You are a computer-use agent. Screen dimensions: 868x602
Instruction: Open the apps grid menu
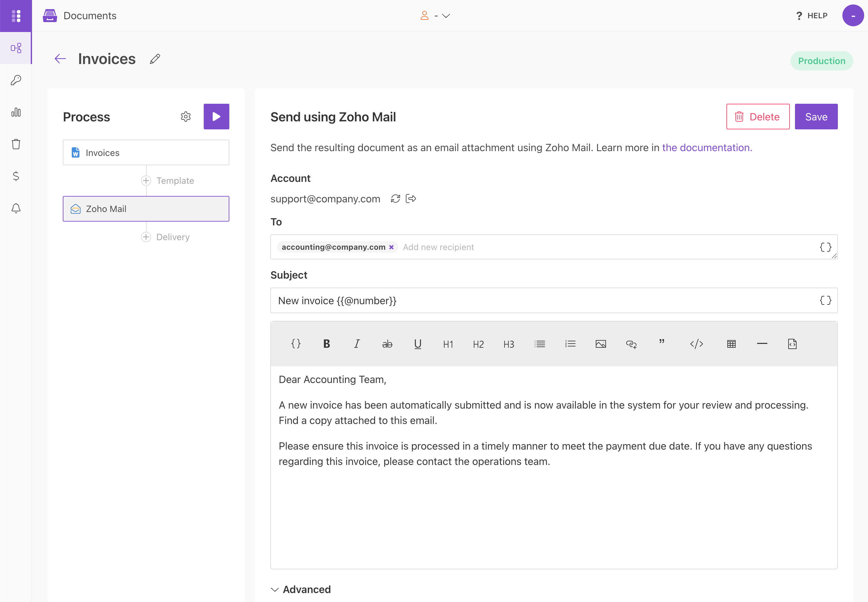pos(16,16)
